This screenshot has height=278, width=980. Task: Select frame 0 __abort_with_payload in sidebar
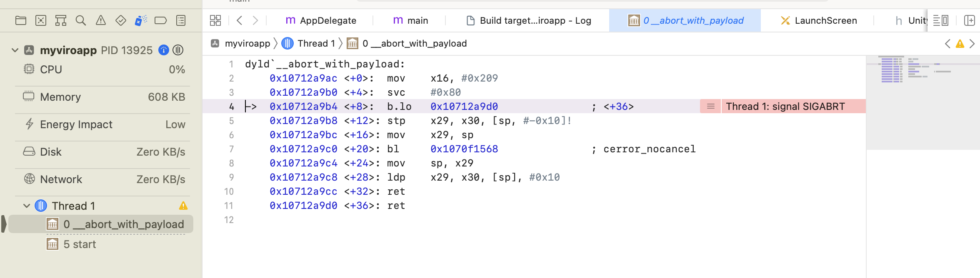click(x=101, y=224)
